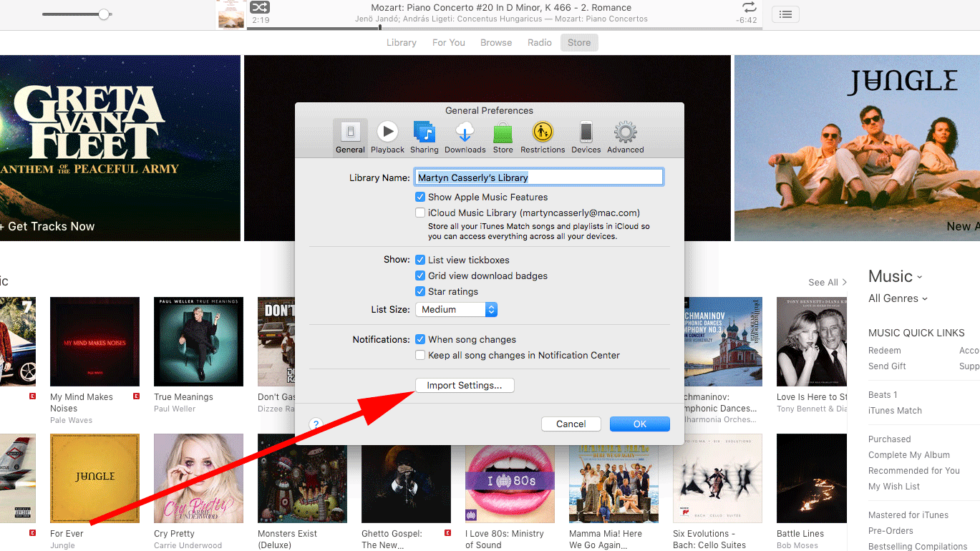Open the Purchased link
Image resolution: width=980 pixels, height=551 pixels.
pyautogui.click(x=890, y=439)
